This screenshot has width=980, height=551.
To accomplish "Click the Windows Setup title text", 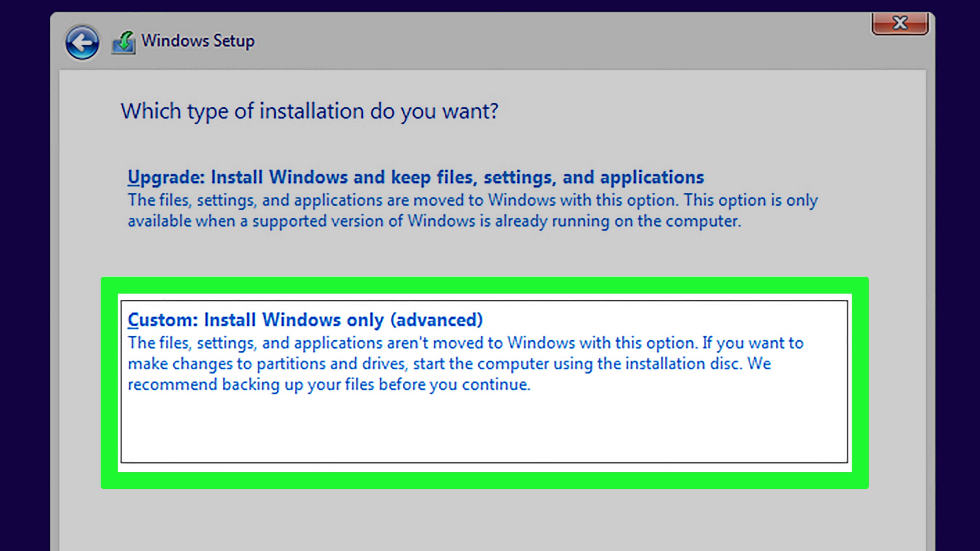I will 198,41.
